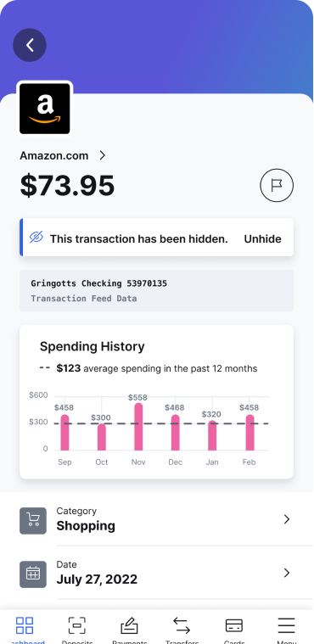Expand the Shopping category chevron
314x644 pixels.
coord(287,519)
